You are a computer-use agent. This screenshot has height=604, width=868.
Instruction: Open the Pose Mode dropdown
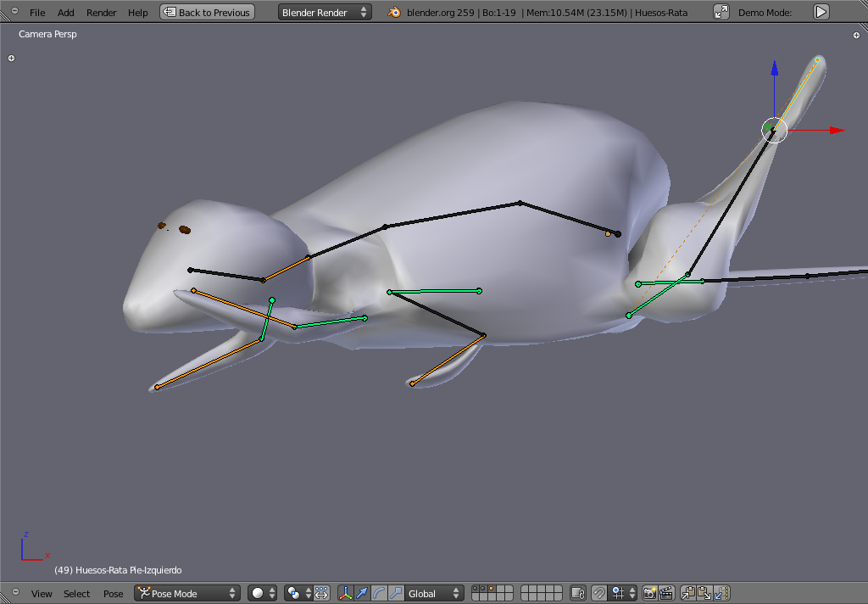point(187,594)
